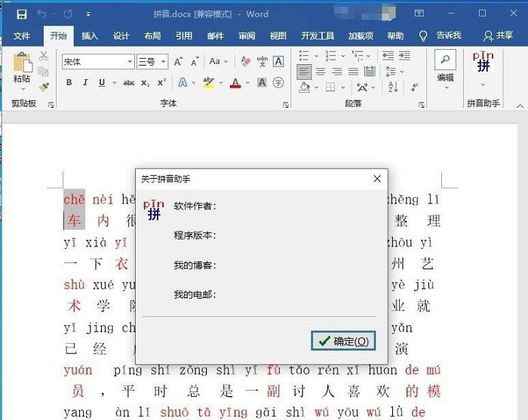Increase font size with the larger A

178,62
